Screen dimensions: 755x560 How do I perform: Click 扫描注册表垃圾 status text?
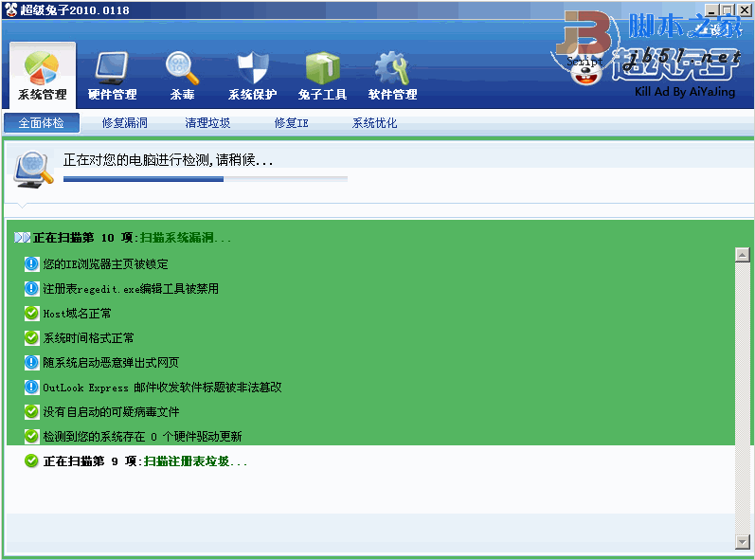pos(195,461)
